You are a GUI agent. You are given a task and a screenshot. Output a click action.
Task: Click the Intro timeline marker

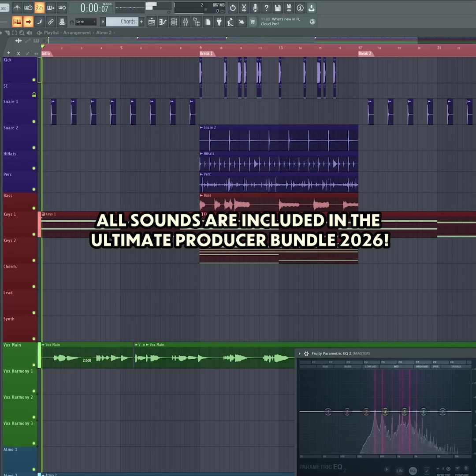[46, 53]
